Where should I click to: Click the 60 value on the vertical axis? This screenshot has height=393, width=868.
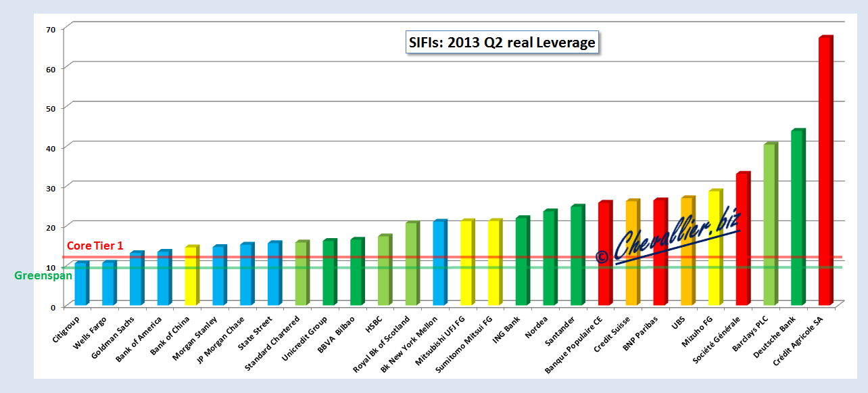(50, 68)
